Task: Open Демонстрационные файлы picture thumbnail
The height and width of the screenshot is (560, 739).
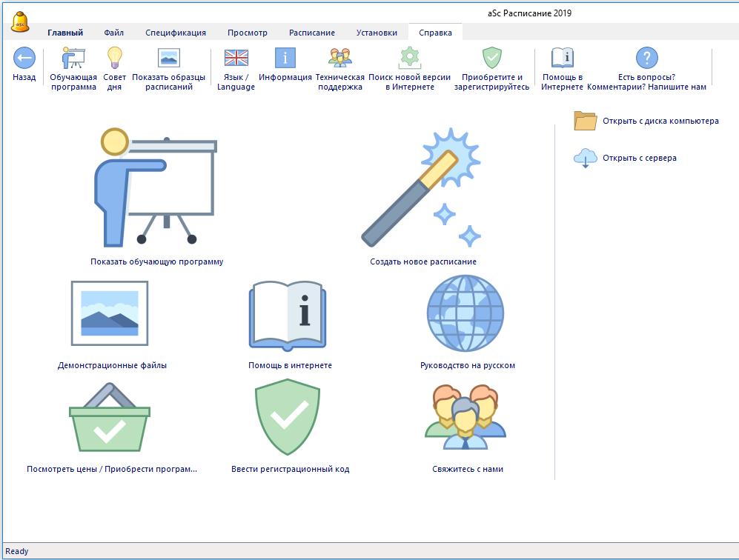Action: tap(109, 313)
